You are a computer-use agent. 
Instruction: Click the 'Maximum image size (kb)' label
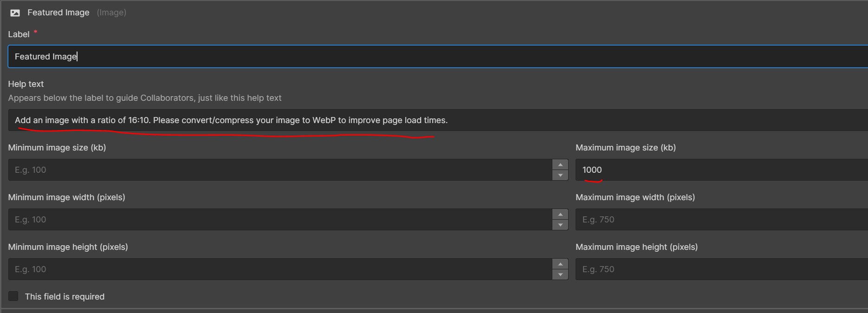(x=625, y=148)
